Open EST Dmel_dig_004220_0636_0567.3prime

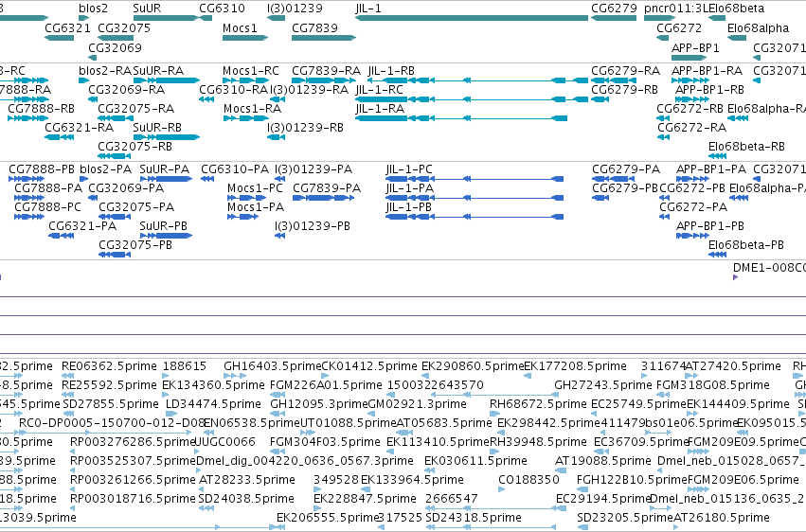click(305, 461)
